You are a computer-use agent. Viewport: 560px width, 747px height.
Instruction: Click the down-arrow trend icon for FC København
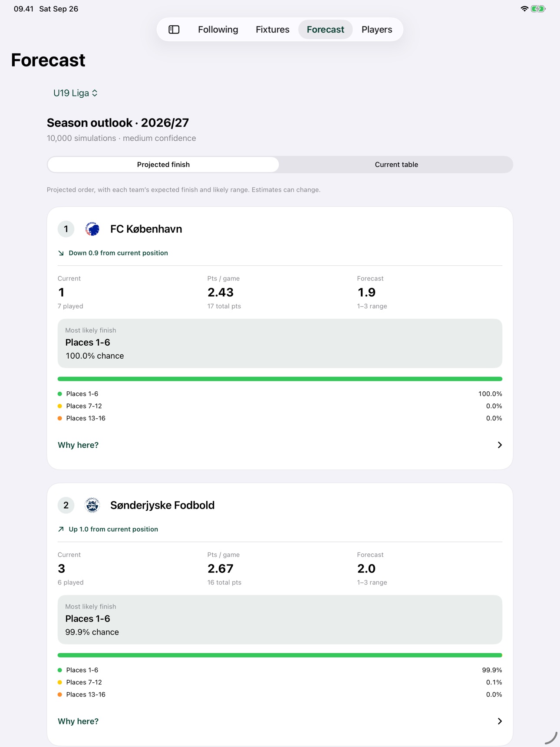(61, 253)
